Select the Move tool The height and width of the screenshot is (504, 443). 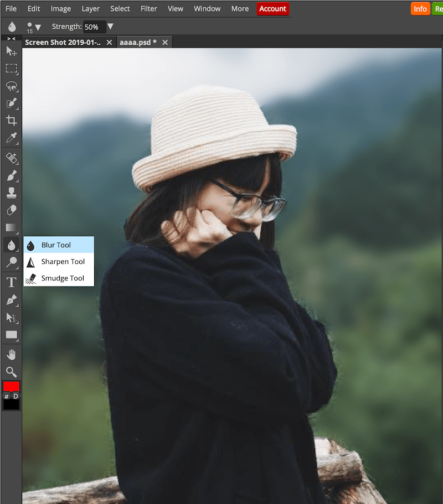click(x=11, y=51)
